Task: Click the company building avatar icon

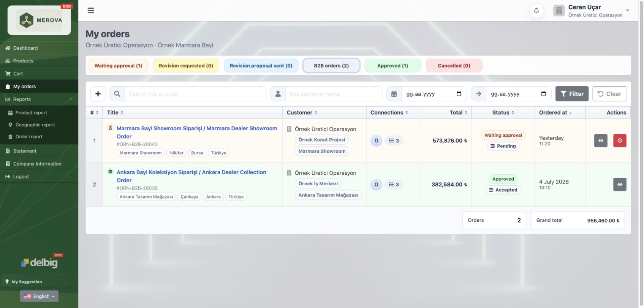Action: coord(559,11)
